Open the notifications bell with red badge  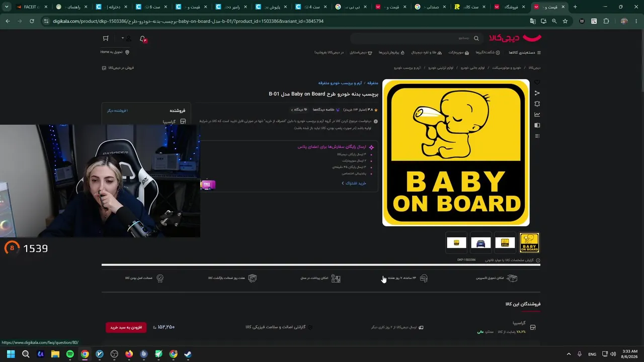coord(143,39)
